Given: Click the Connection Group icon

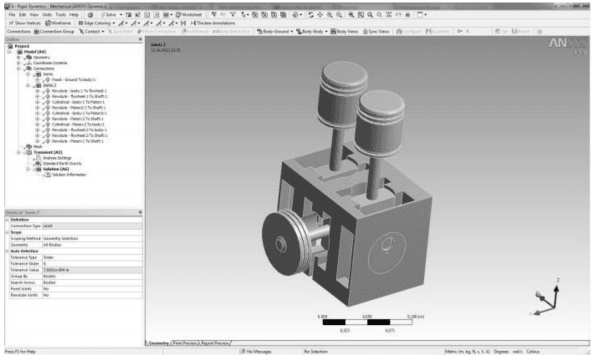Looking at the screenshot, I should tap(54, 31).
